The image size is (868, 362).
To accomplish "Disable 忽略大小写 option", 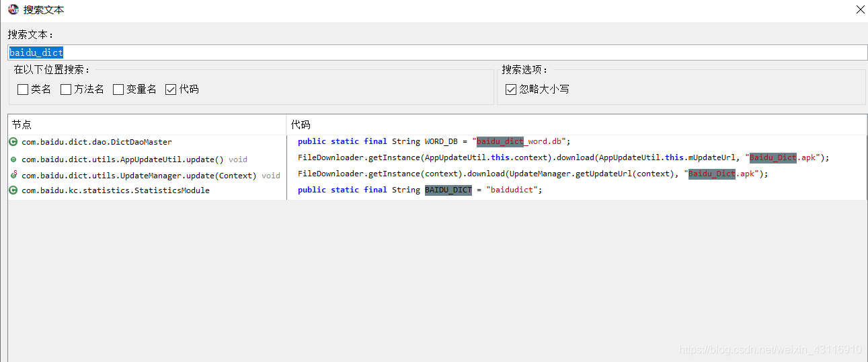I will [511, 89].
